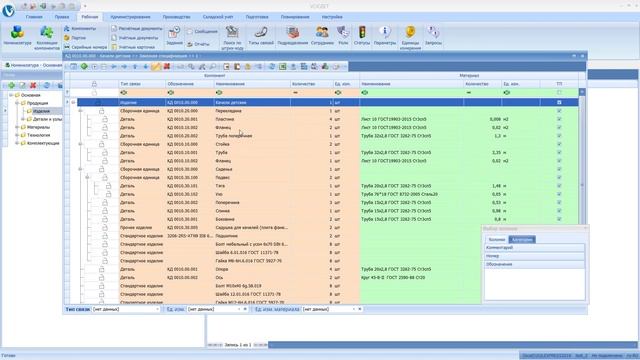Switch to the Администрирование ribbon tab
Viewport: 640px width, 360px height.
pyautogui.click(x=130, y=17)
